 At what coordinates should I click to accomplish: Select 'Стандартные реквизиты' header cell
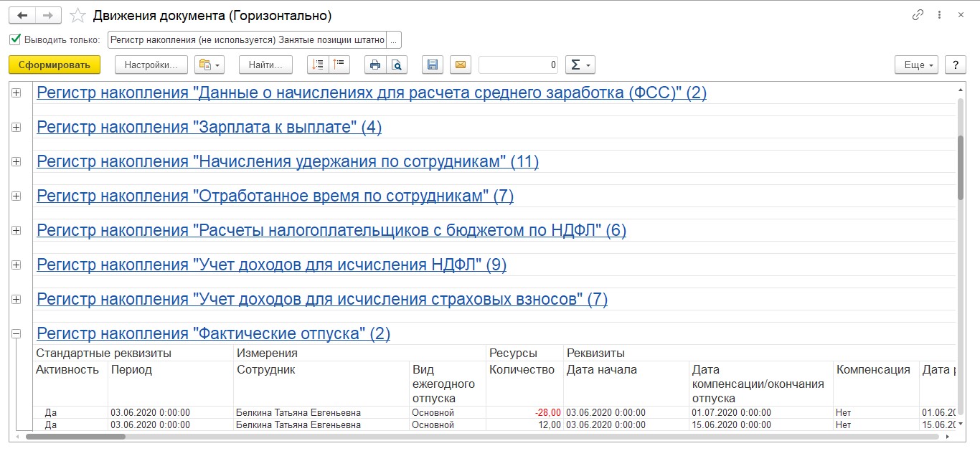tap(134, 353)
